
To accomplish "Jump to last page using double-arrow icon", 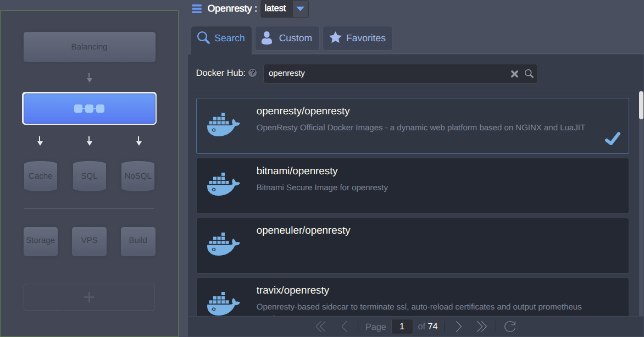I will click(x=482, y=326).
